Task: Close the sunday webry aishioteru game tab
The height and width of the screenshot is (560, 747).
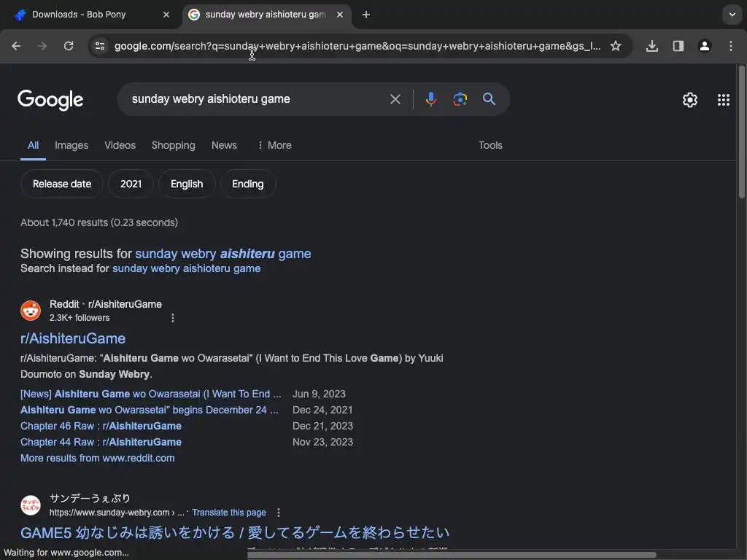Action: (x=340, y=15)
